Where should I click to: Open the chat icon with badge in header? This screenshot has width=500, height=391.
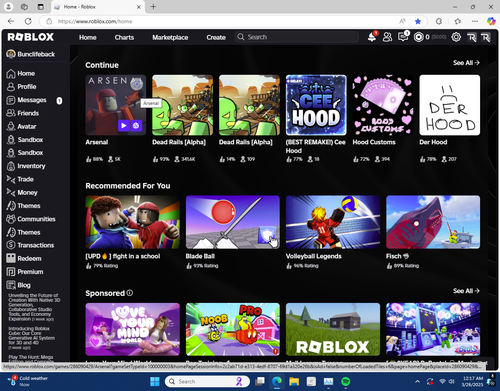[x=403, y=37]
